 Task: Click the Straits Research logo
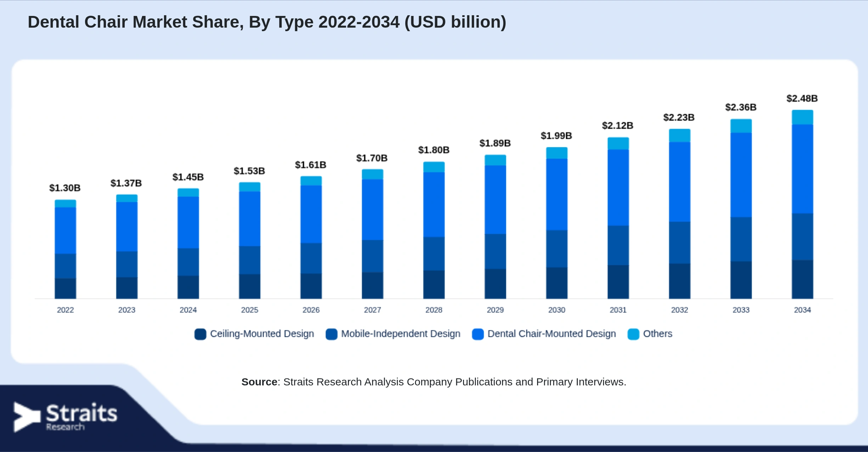66,417
